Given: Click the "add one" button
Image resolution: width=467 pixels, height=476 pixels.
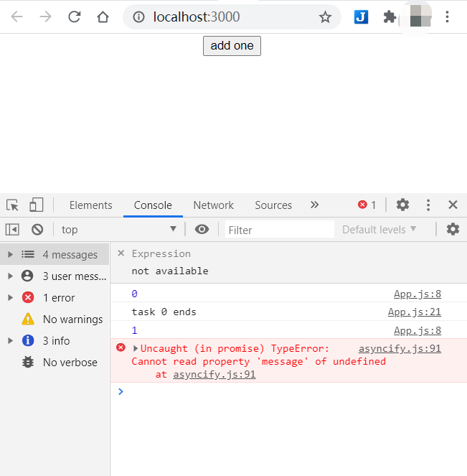Looking at the screenshot, I should pyautogui.click(x=232, y=46).
